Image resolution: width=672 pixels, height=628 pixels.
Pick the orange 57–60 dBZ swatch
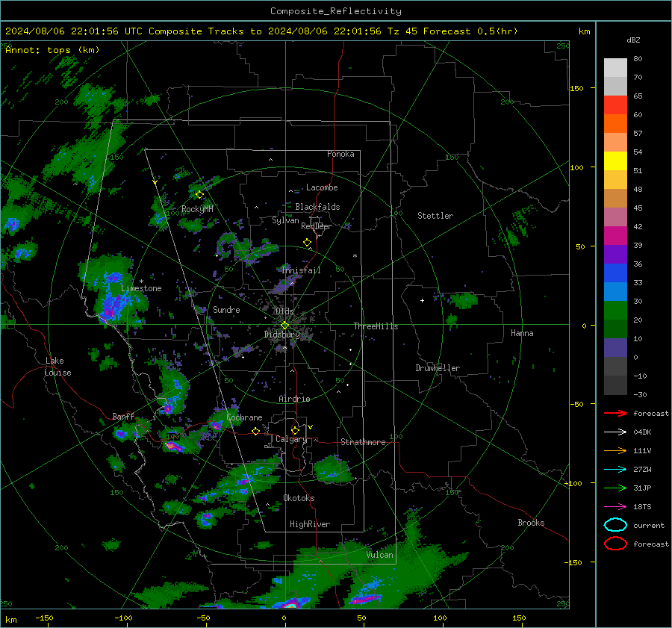(x=615, y=123)
